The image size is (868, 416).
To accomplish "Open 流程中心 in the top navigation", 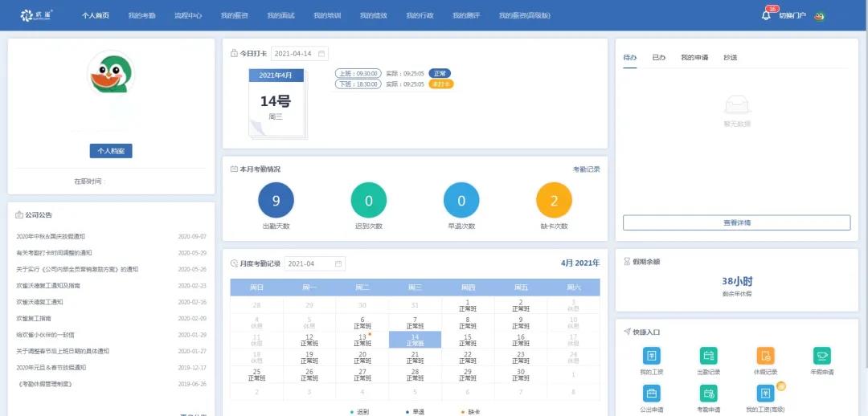I will pyautogui.click(x=188, y=15).
